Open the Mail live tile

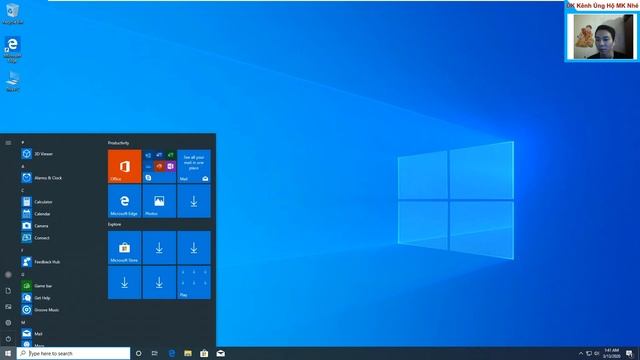click(194, 166)
